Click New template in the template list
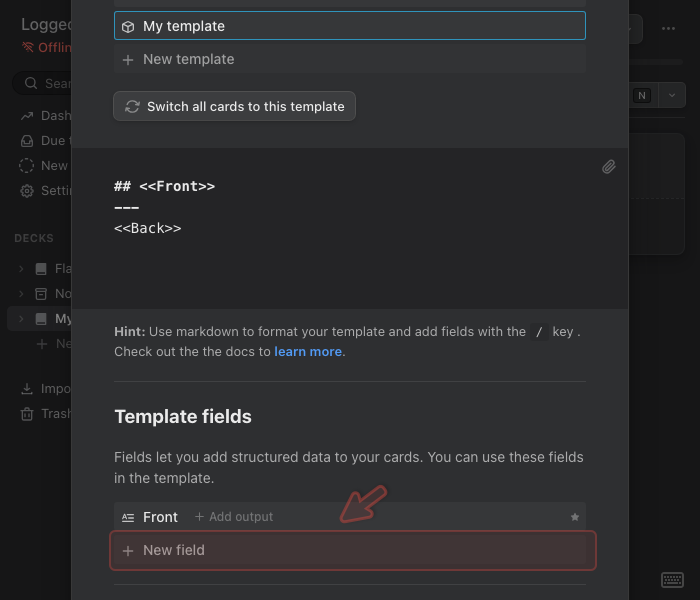The image size is (700, 600). coord(188,59)
